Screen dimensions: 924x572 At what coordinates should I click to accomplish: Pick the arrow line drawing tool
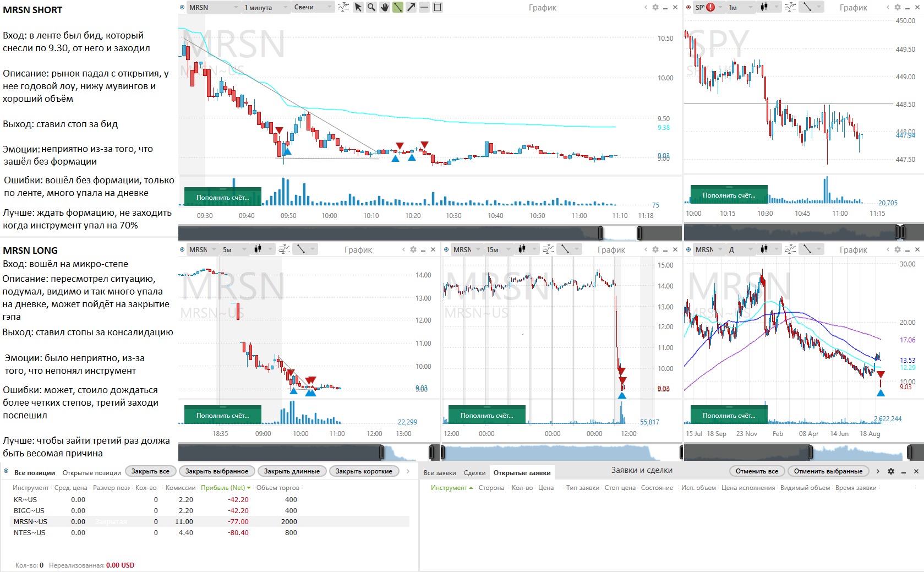tap(411, 7)
